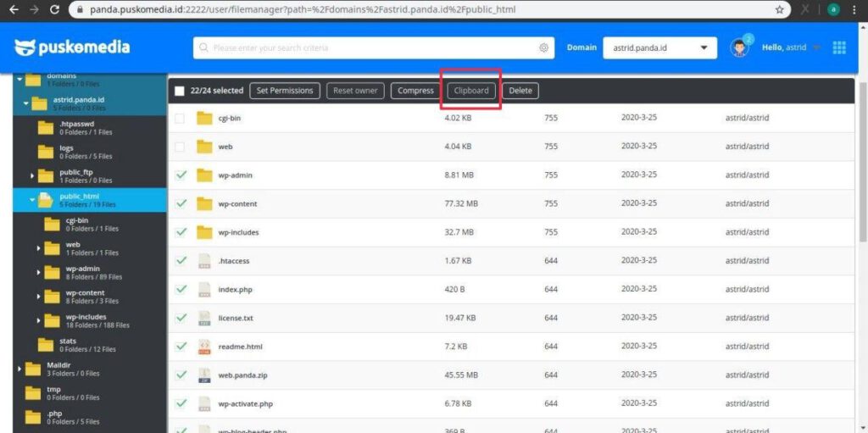868x433 pixels.
Task: Click the index.php file icon
Action: 204,290
